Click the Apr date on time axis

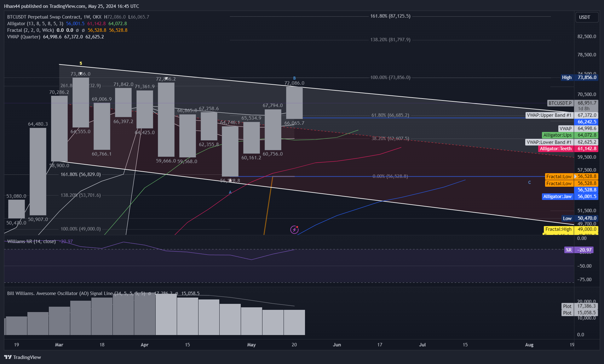(x=145, y=345)
